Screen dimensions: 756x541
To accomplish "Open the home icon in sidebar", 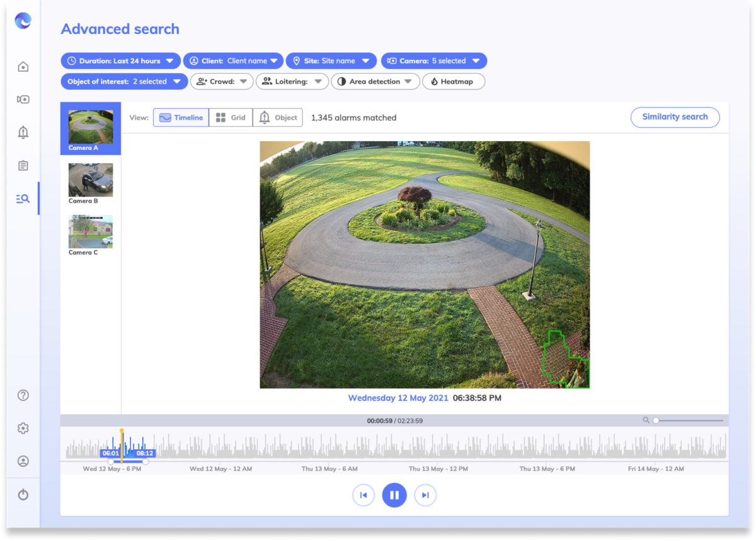I will (23, 67).
